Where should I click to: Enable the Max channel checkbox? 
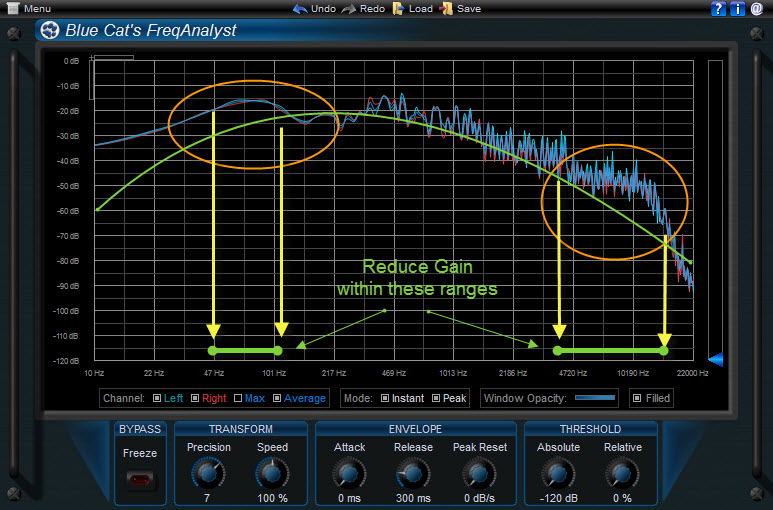click(x=238, y=398)
